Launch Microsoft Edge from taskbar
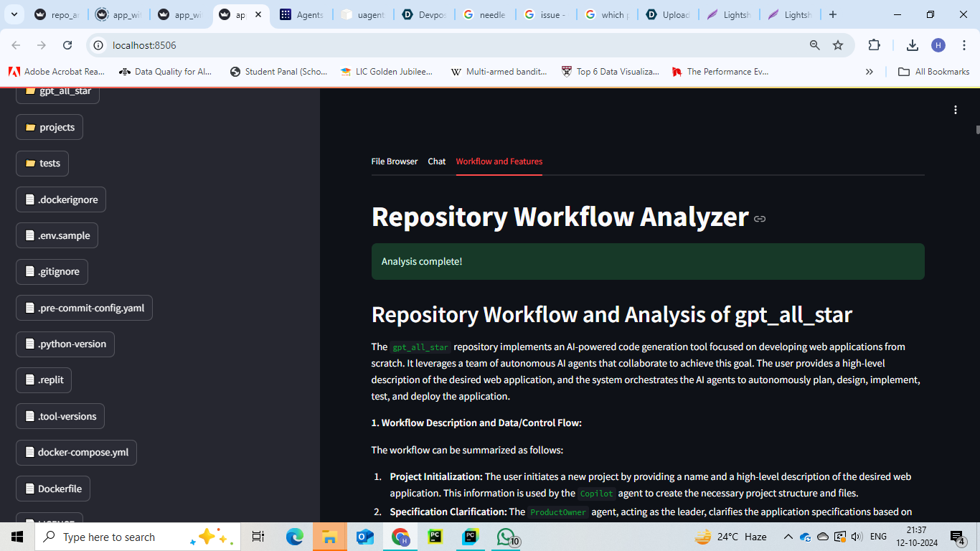 click(x=295, y=537)
